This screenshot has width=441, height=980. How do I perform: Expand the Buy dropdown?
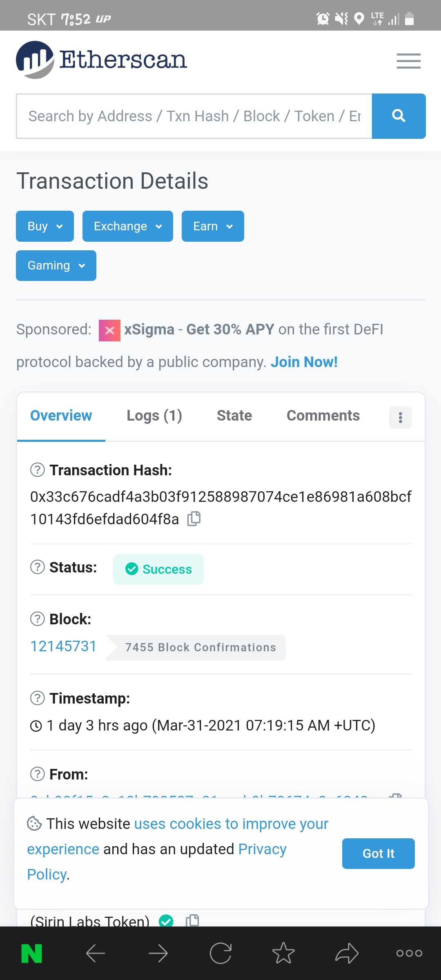tap(45, 226)
